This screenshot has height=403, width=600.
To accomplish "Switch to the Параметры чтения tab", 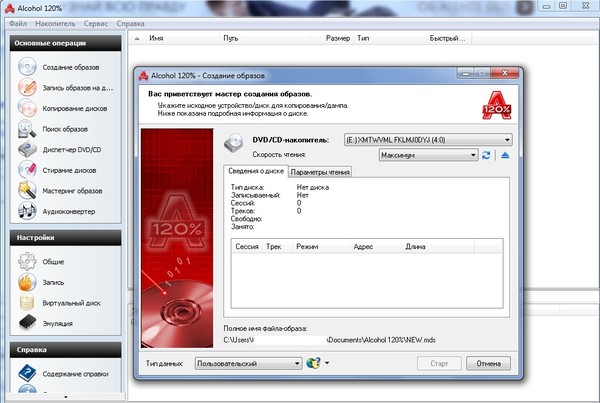I will coord(320,172).
